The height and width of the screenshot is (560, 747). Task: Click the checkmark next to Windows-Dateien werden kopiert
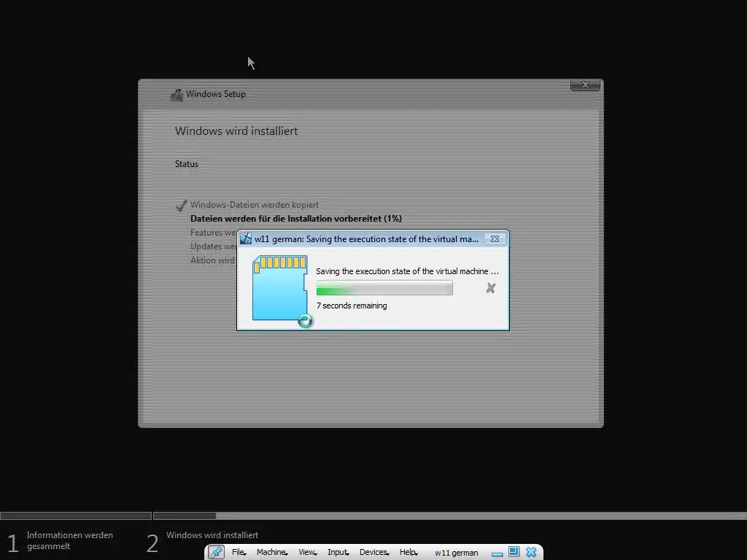[x=181, y=206]
